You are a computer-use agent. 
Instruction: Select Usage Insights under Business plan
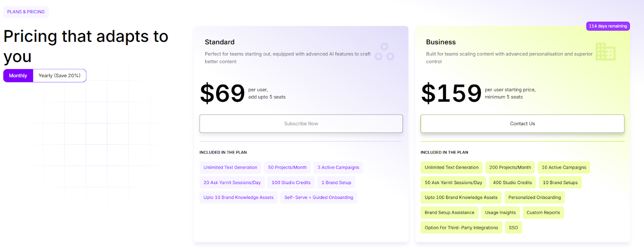point(500,212)
